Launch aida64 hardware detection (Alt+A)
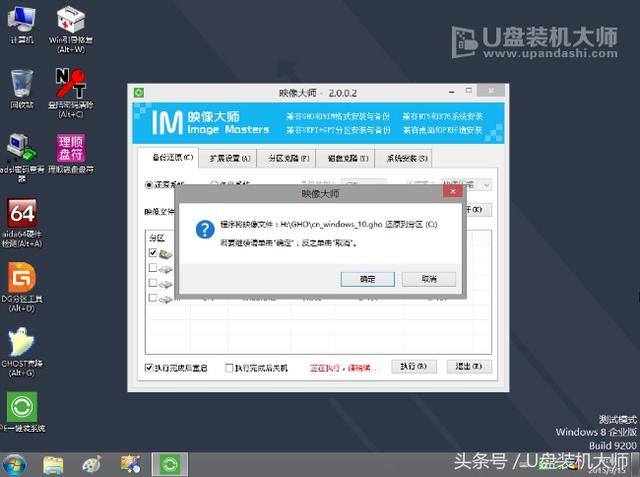This screenshot has height=477, width=640. pos(22,223)
